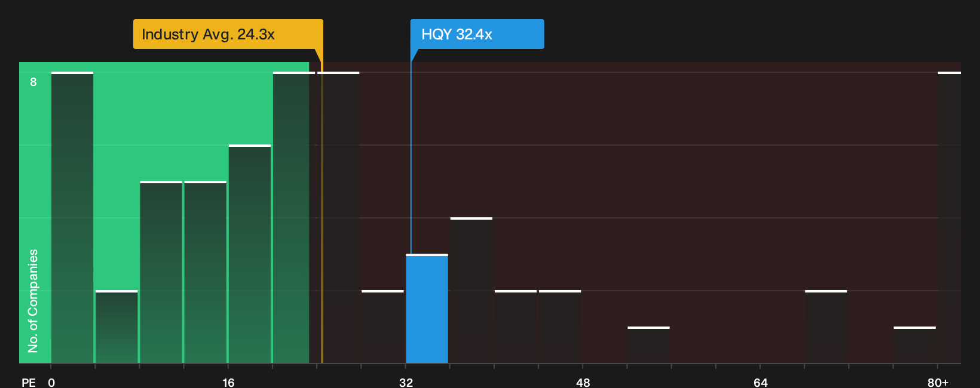The height and width of the screenshot is (388, 980).
Task: Click the axis label 16
Action: point(228,382)
